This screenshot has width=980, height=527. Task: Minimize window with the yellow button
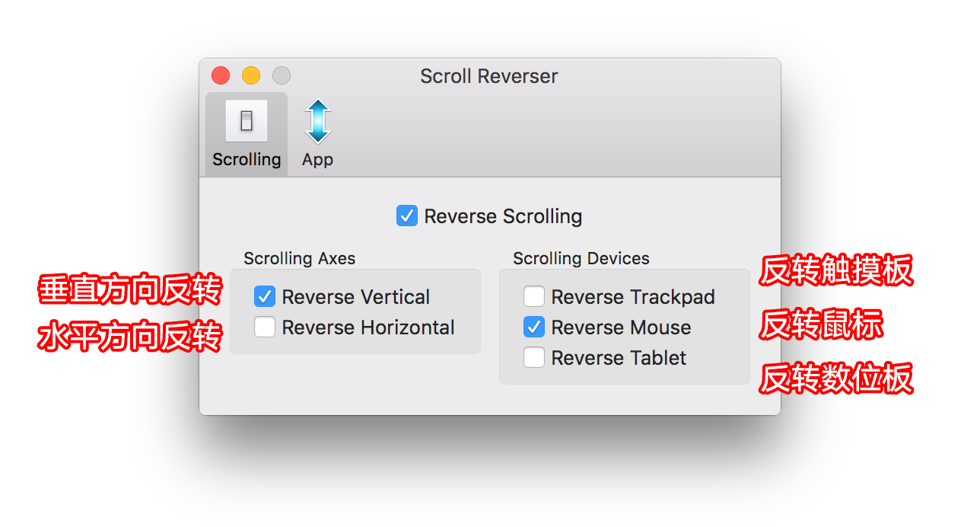[x=251, y=75]
